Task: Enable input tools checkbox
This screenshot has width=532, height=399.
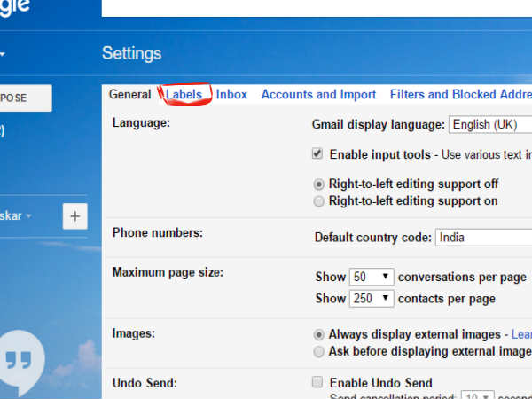Action: pos(317,154)
